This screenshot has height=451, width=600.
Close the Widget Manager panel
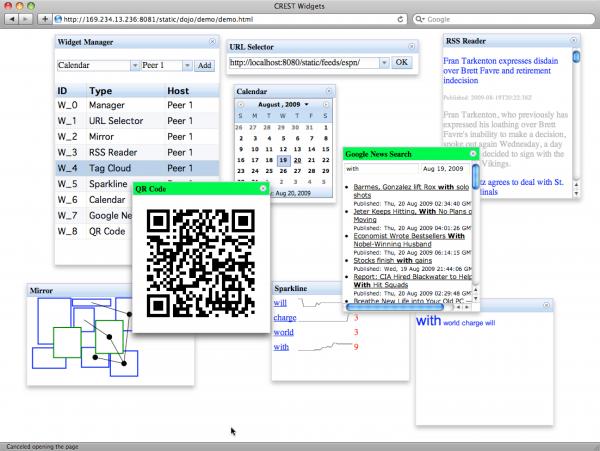point(212,42)
